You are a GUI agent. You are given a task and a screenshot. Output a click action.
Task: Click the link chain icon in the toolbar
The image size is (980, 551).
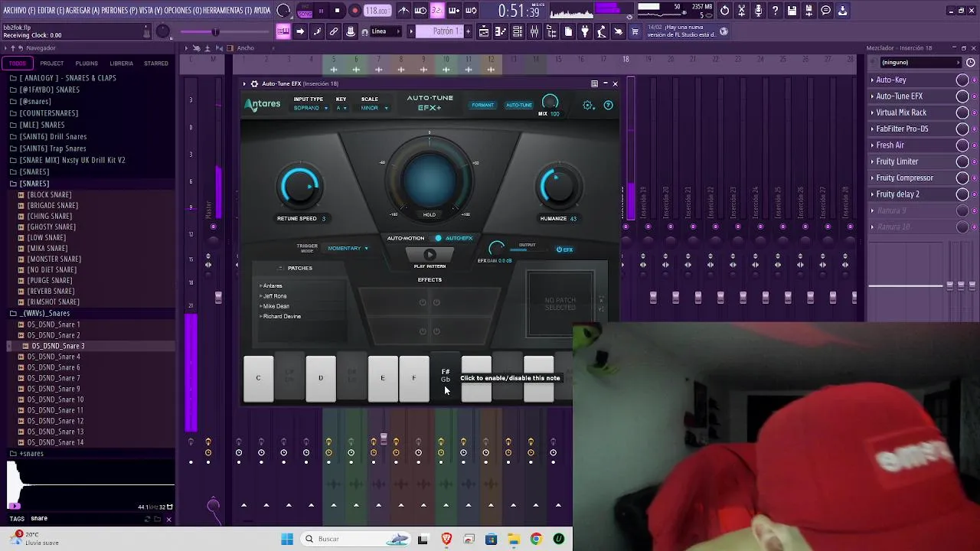point(334,31)
